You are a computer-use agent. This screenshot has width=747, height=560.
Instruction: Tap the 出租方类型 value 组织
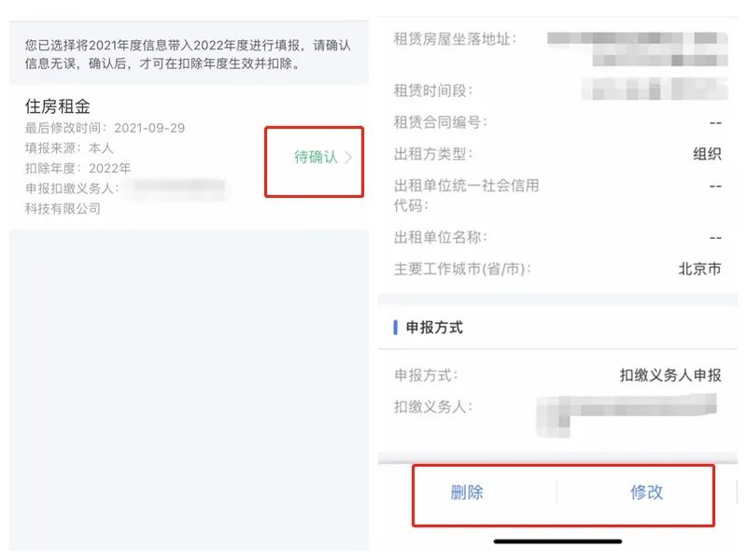[x=707, y=155]
